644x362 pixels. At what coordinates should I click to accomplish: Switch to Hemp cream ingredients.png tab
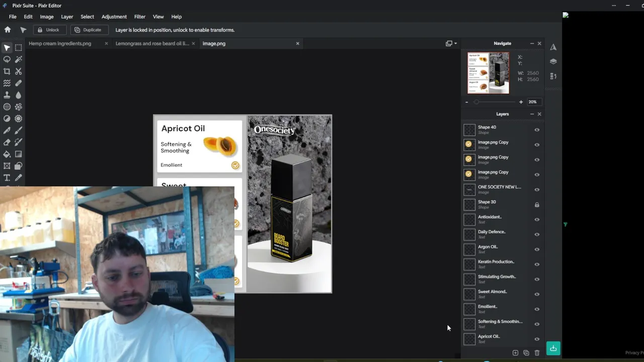(x=60, y=43)
